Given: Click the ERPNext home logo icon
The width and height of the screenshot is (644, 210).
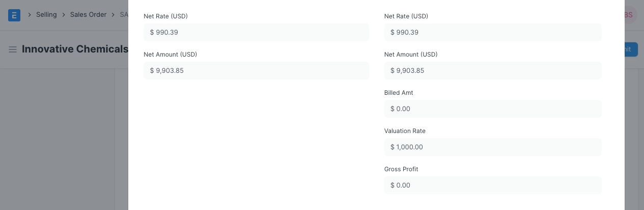Looking at the screenshot, I should click(14, 15).
